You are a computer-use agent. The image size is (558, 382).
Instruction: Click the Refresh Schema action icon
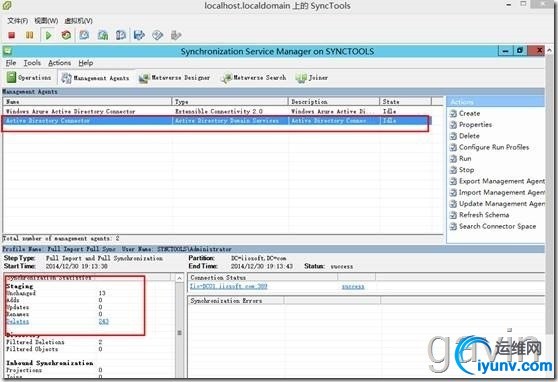tap(453, 215)
